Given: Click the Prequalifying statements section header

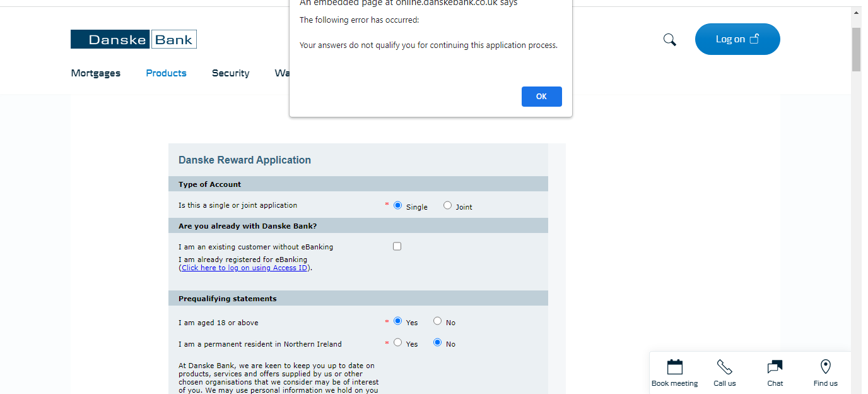Looking at the screenshot, I should (358, 298).
